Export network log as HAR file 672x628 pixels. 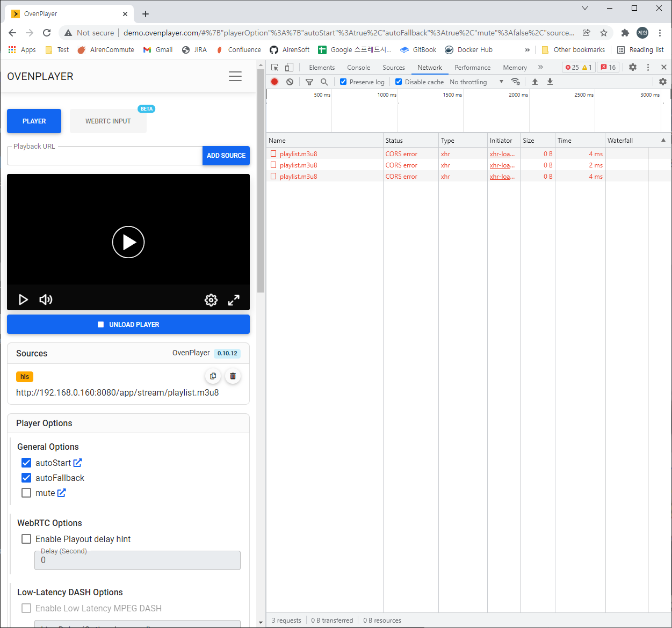550,82
